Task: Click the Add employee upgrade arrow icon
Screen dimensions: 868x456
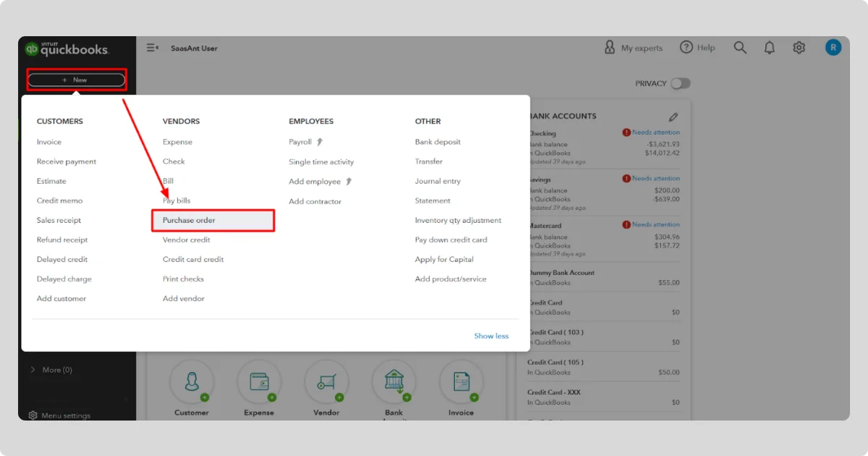Action: [x=349, y=181]
